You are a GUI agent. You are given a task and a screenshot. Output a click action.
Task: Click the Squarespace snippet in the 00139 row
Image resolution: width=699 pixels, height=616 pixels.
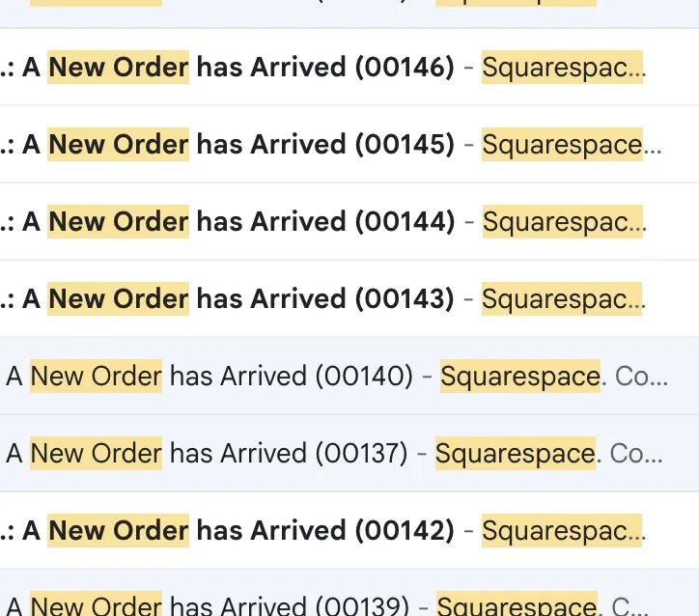[x=515, y=605]
